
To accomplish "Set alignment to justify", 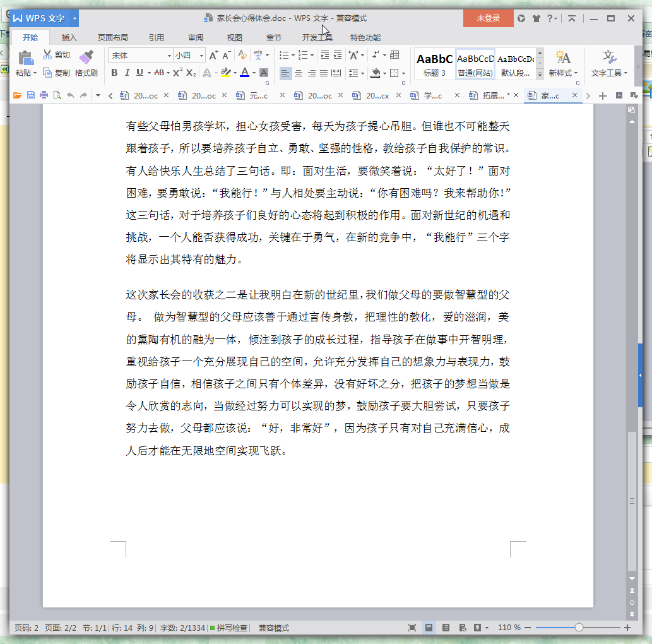I will (x=324, y=73).
